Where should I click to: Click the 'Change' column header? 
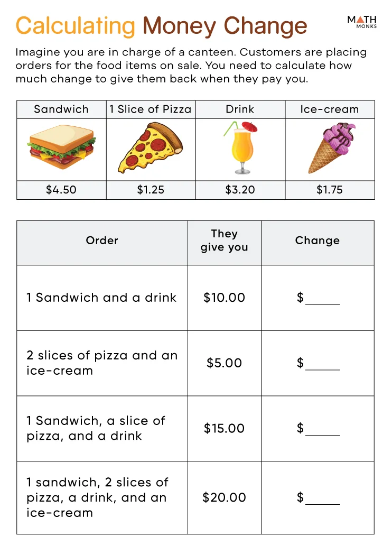(x=317, y=240)
